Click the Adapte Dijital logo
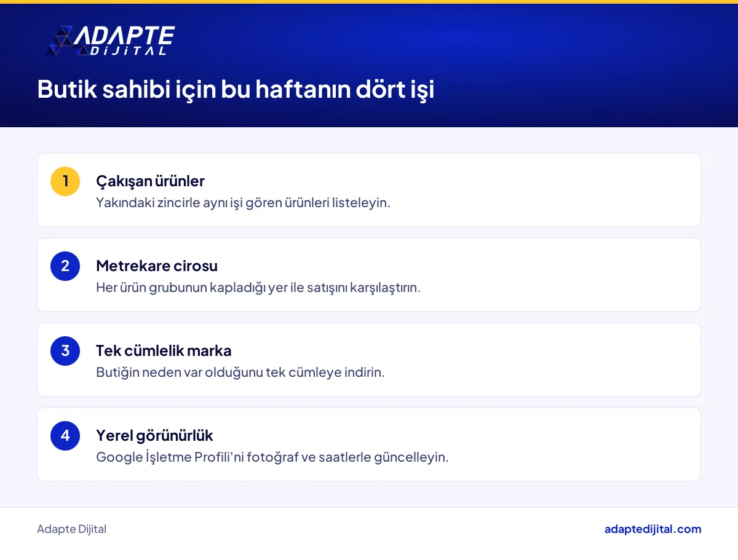Viewport: 738px width, 560px height. point(111,41)
